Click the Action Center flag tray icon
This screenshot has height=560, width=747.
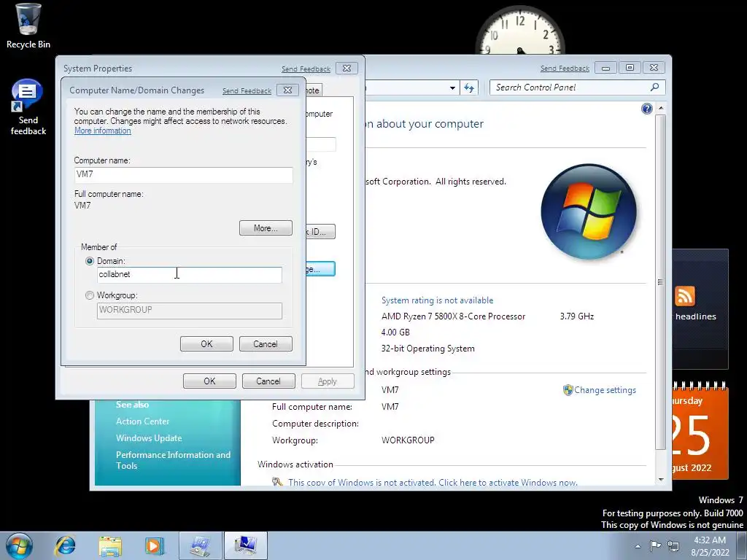pos(656,545)
